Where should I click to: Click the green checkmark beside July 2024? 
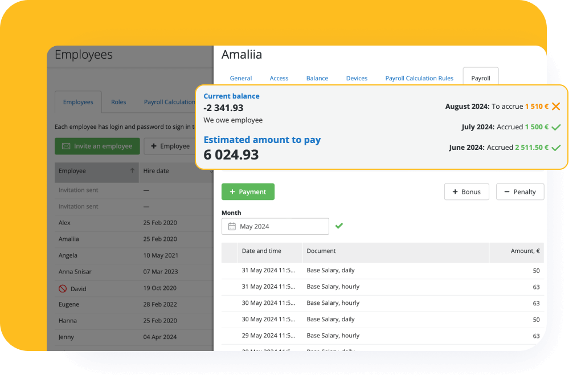[556, 127]
